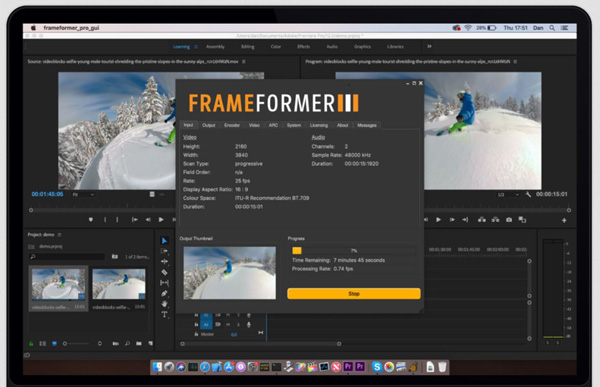This screenshot has width=600, height=387.
Task: Switch to the Encoder tab in FrameFormer
Action: coord(232,125)
